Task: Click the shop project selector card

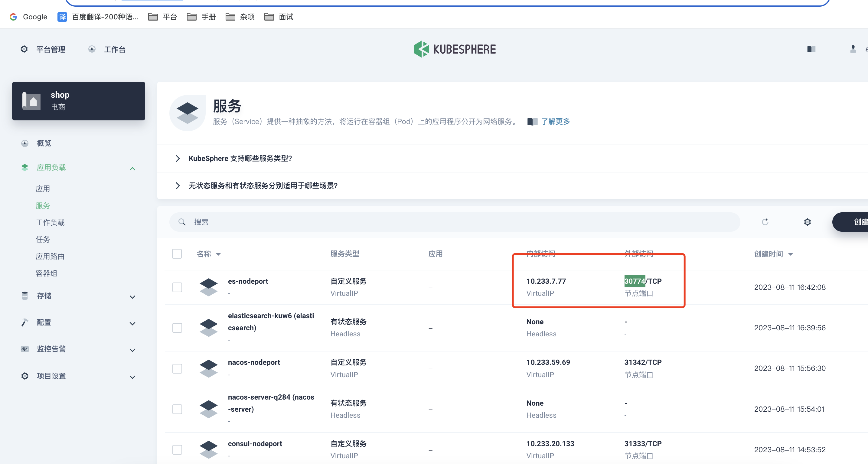Action: 79,101
